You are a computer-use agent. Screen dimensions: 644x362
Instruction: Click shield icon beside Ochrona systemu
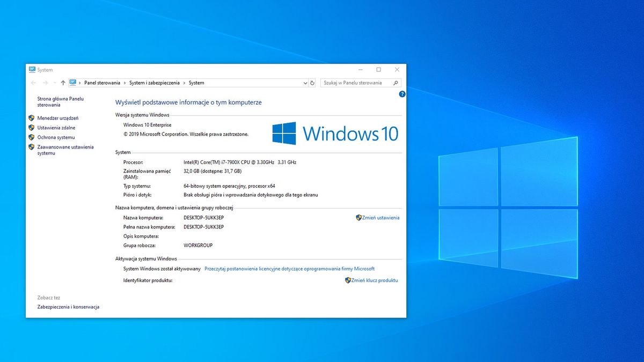click(x=32, y=137)
